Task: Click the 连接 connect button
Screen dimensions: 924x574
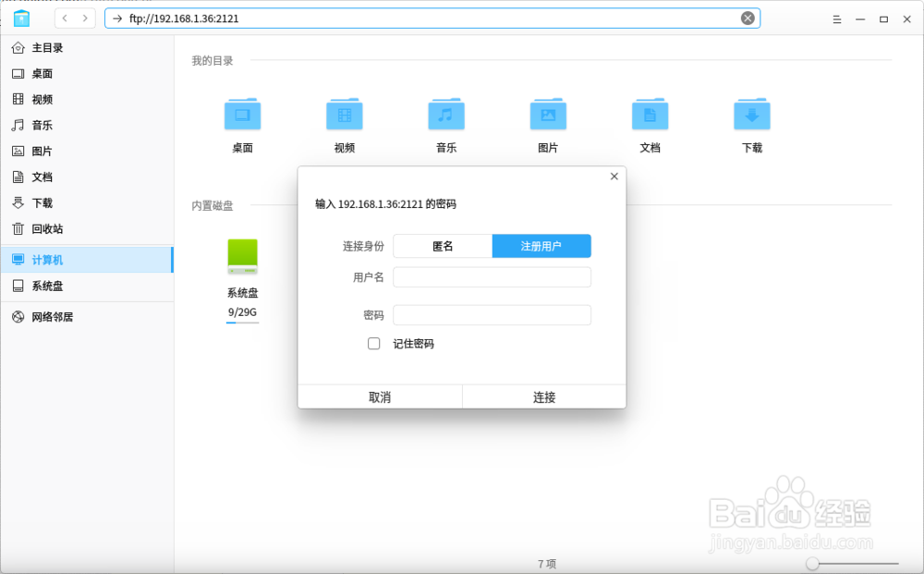Action: pos(543,396)
